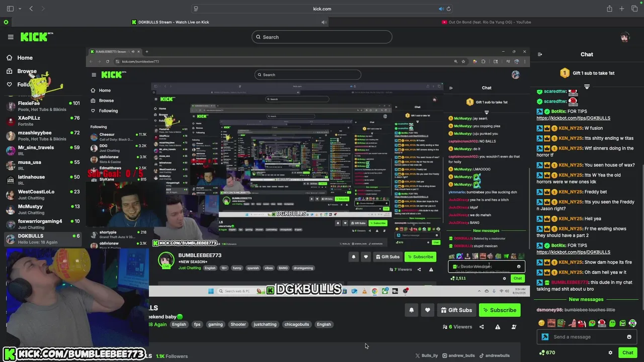Open Safari's share menu icon
This screenshot has width=644, height=362.
point(609,9)
